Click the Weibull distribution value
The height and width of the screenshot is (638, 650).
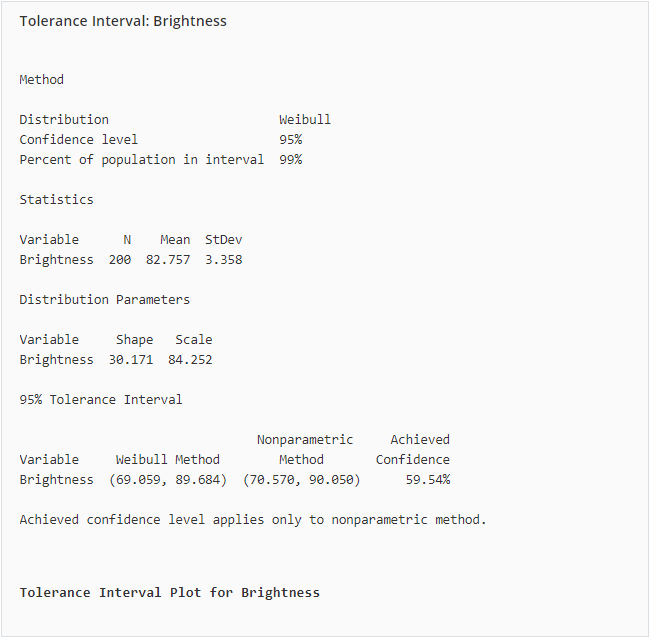305,120
